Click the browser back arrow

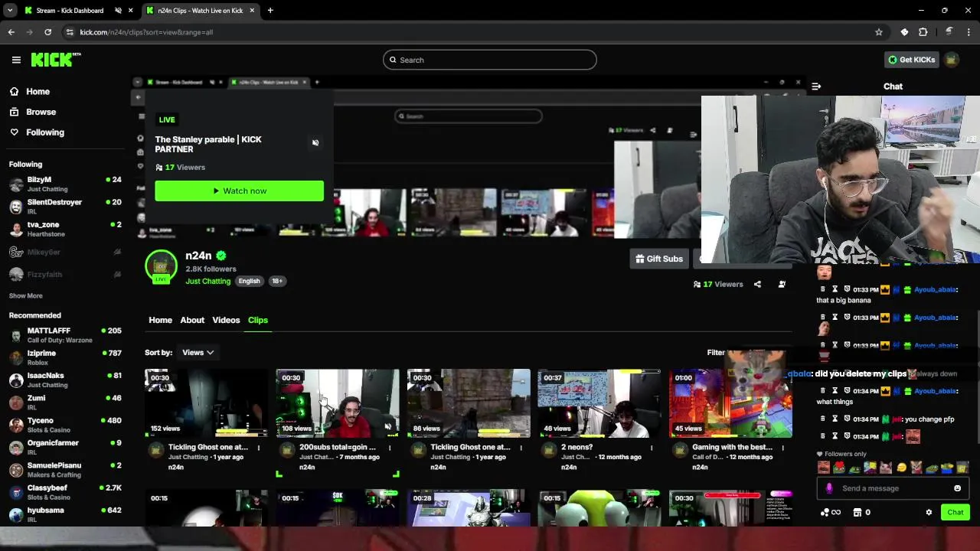tap(11, 32)
